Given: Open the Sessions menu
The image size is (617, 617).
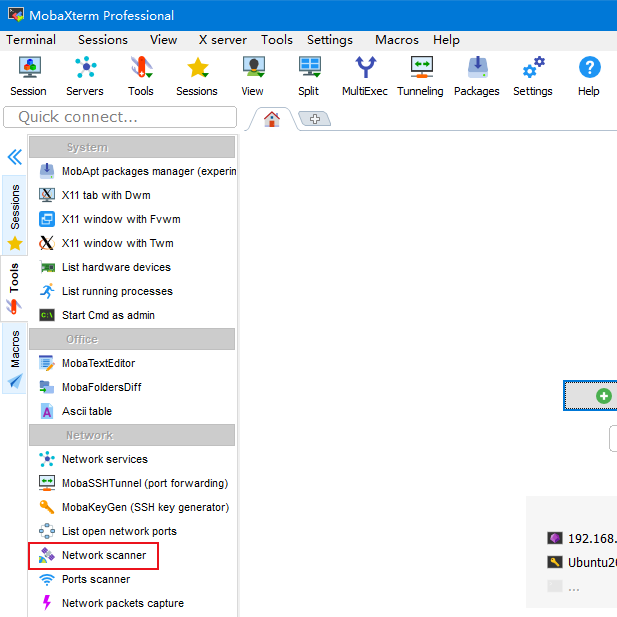Looking at the screenshot, I should tap(103, 40).
